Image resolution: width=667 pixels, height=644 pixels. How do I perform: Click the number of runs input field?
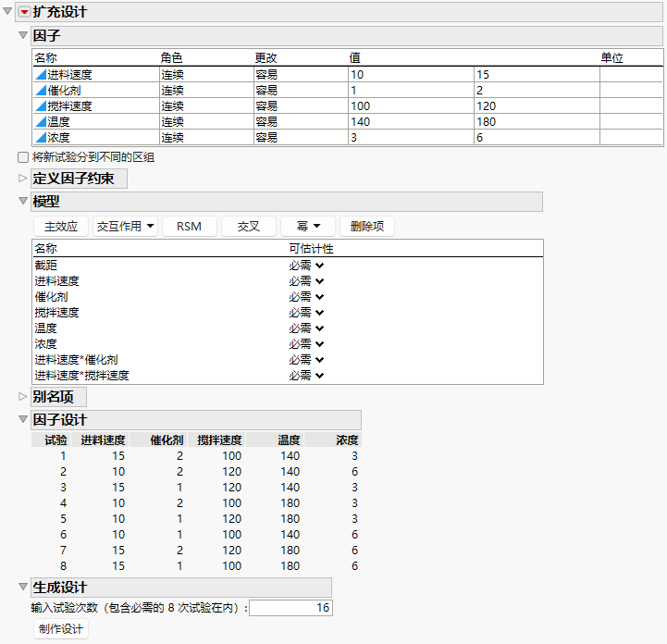pyautogui.click(x=291, y=608)
